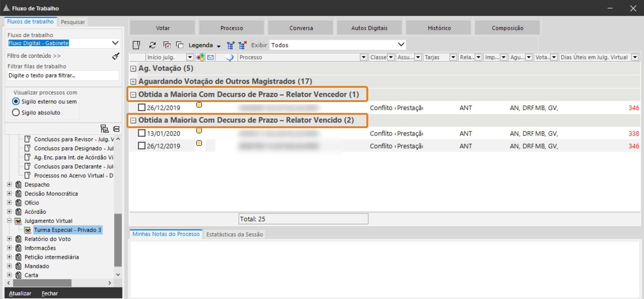Open the Exibir Todos dropdown
644x299 pixels.
(x=401, y=45)
